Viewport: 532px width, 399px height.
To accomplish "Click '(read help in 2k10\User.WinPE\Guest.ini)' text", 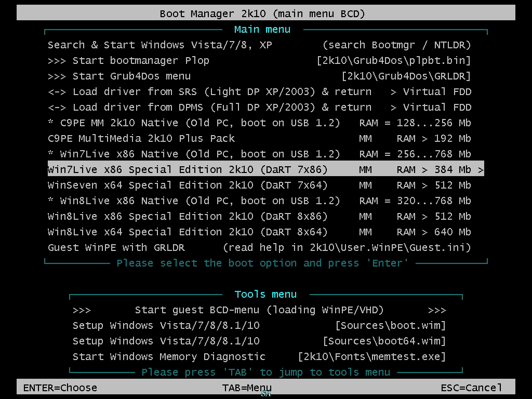I will (347, 248).
